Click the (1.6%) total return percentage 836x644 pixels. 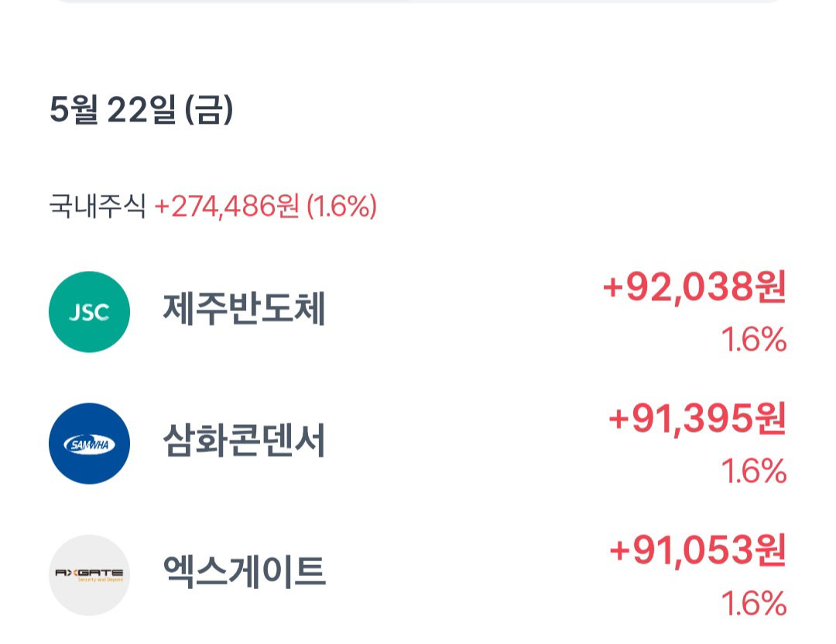tap(342, 207)
